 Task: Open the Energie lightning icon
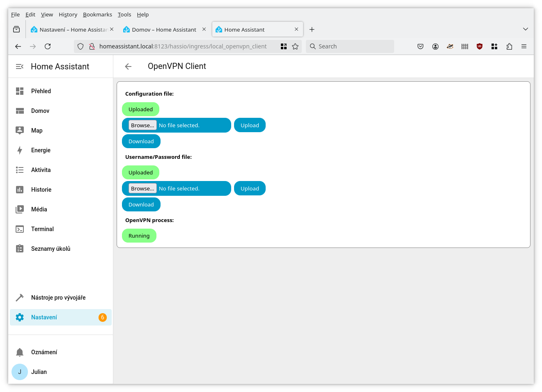(20, 150)
